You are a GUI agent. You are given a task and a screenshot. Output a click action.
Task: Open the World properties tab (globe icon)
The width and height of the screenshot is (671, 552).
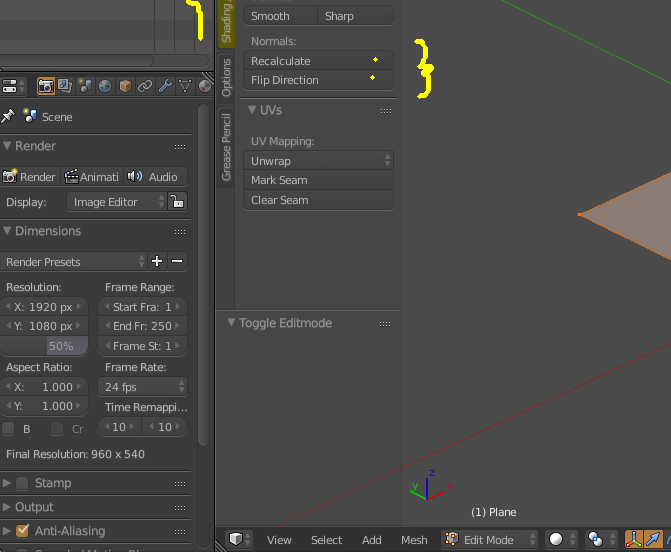pos(105,86)
